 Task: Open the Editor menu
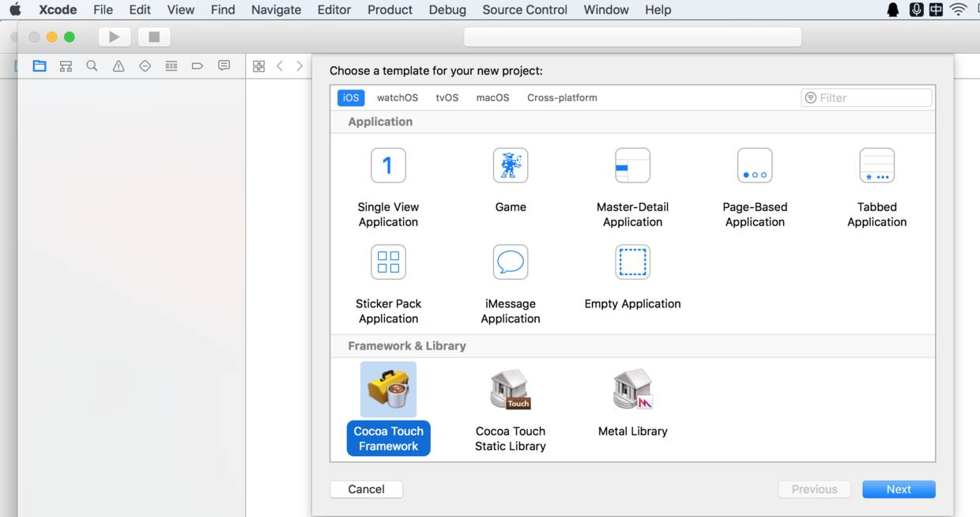coord(334,9)
